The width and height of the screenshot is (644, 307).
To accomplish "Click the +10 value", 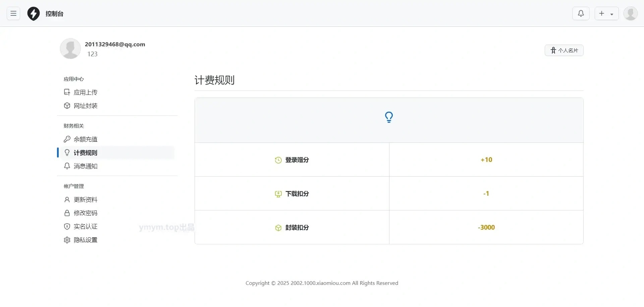I will [486, 160].
